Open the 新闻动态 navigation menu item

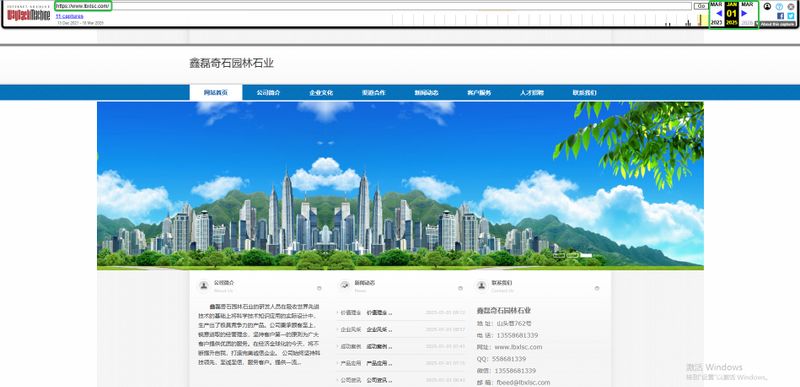(x=427, y=93)
